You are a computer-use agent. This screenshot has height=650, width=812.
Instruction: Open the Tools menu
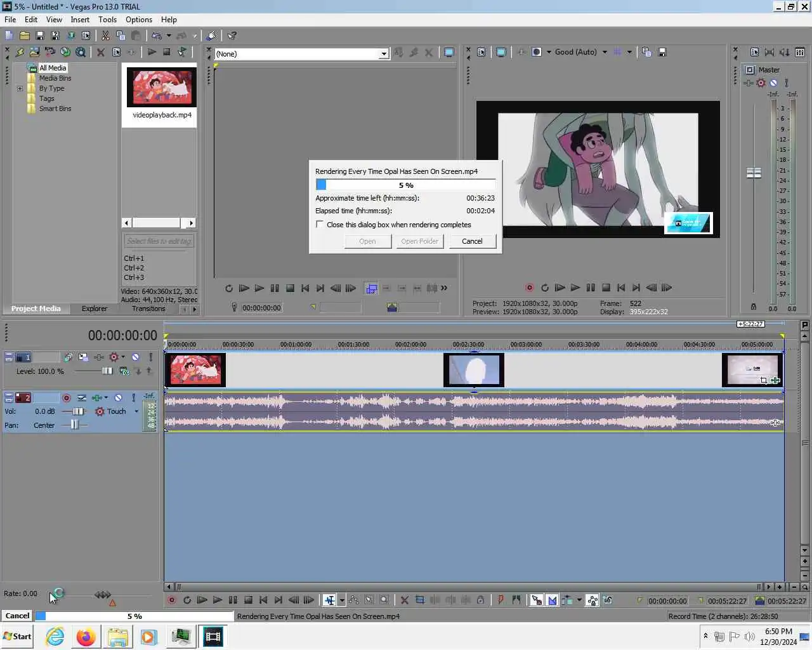(107, 20)
